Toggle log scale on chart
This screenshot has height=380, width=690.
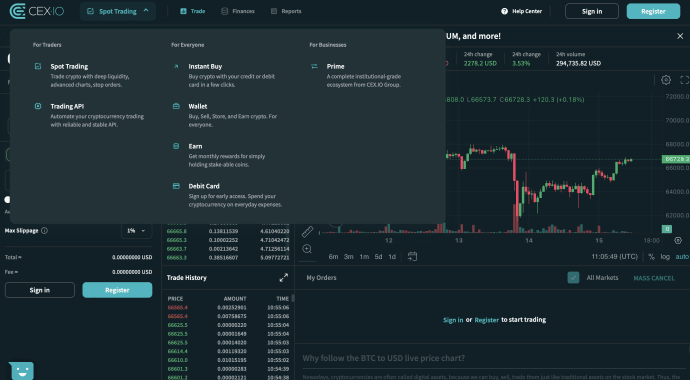click(x=665, y=257)
